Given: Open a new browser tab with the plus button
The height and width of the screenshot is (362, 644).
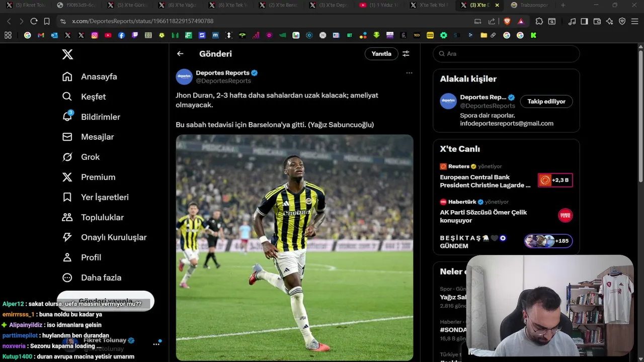Looking at the screenshot, I should click(x=562, y=5).
